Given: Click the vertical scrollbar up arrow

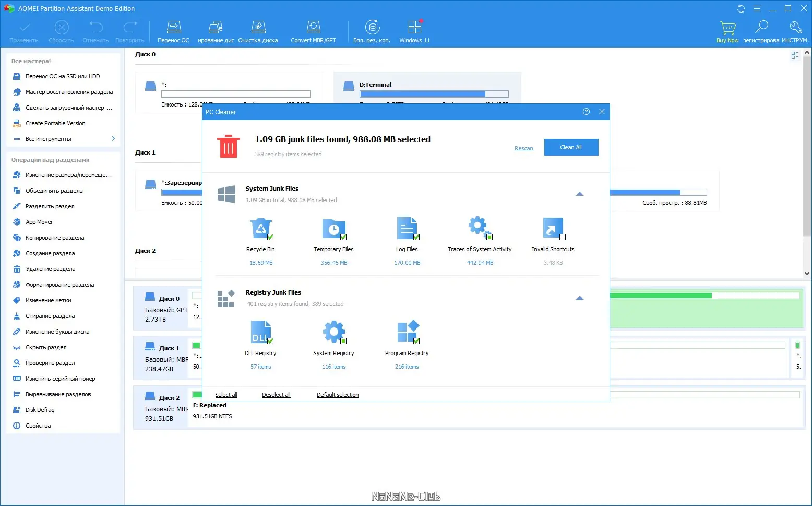Looking at the screenshot, I should pos(807,52).
